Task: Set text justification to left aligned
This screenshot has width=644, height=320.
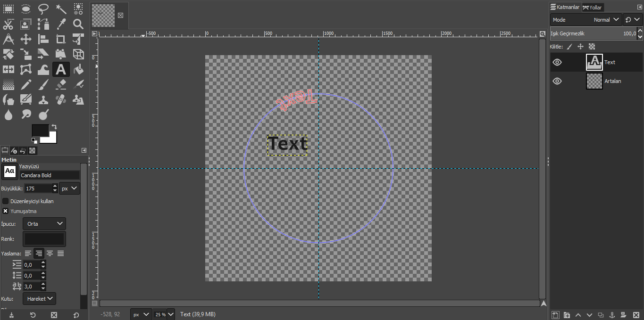Action: [x=28, y=254]
